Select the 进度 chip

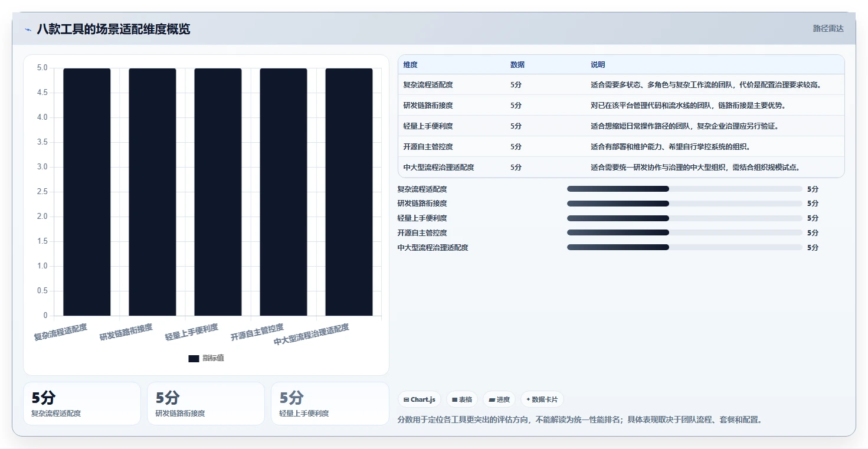click(499, 399)
